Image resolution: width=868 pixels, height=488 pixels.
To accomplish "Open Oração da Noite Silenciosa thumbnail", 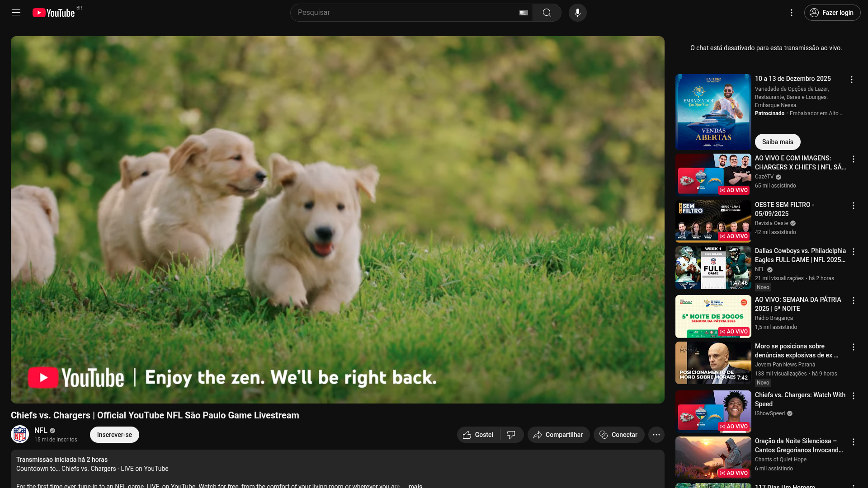I will coord(713,458).
